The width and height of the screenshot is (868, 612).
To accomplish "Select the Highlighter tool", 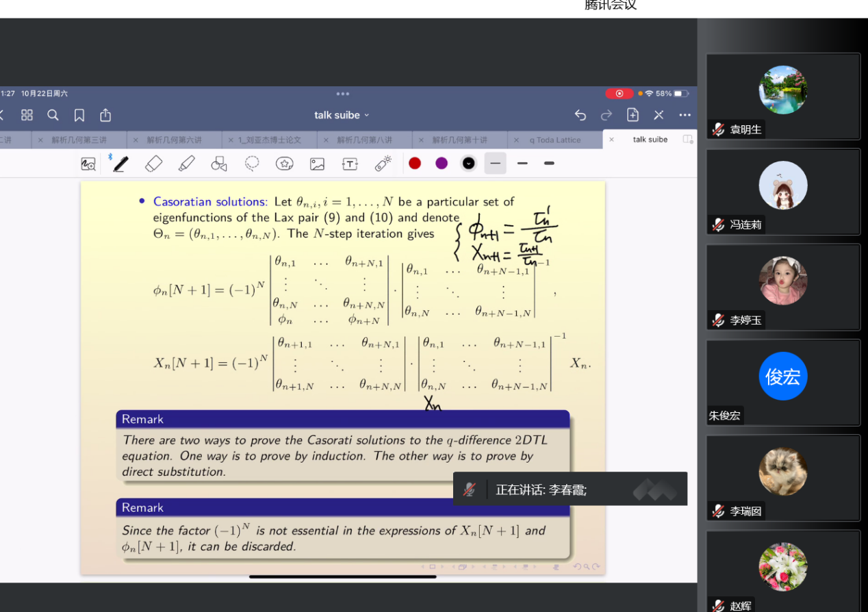I will pos(186,164).
